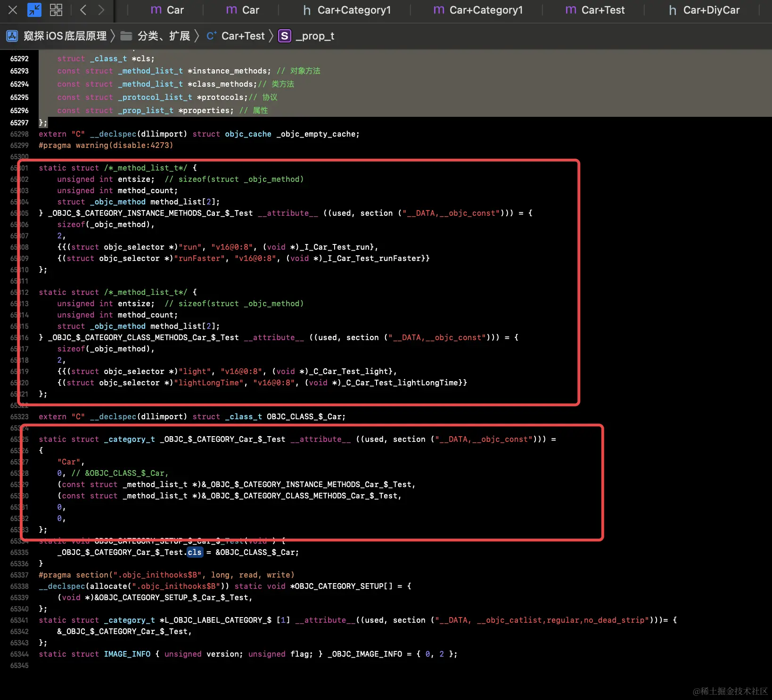
Task: Click the C+ file icon in breadcrumb
Action: [x=212, y=36]
